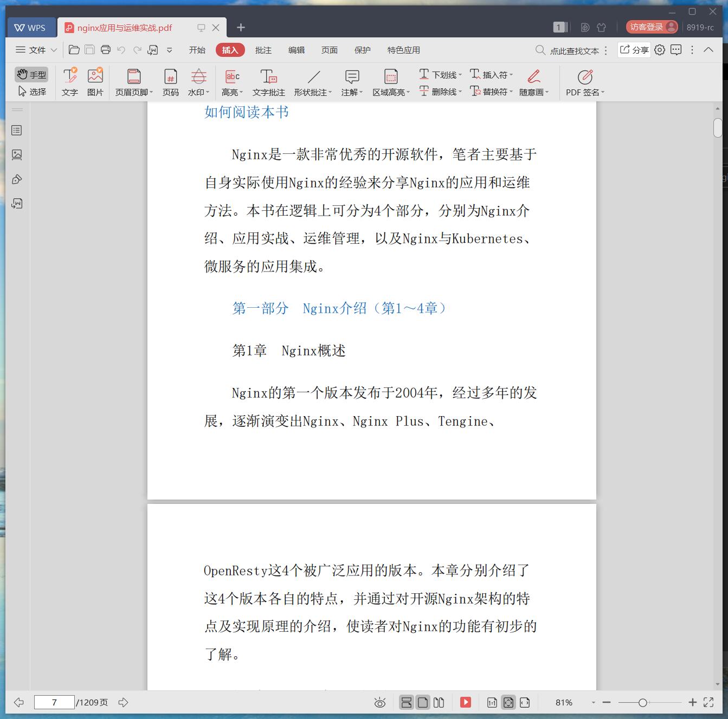
Task: Open the 特色应用 ribbon tab
Action: pos(404,50)
